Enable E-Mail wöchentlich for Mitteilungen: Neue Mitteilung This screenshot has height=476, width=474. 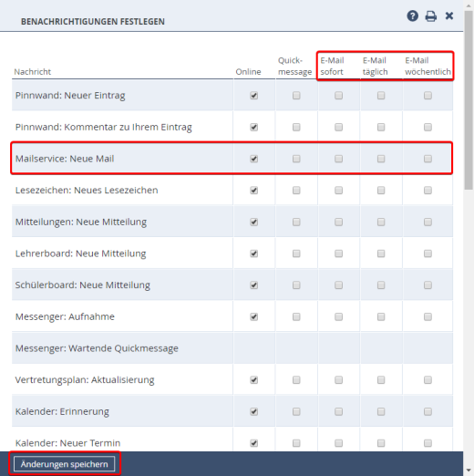pos(428,222)
